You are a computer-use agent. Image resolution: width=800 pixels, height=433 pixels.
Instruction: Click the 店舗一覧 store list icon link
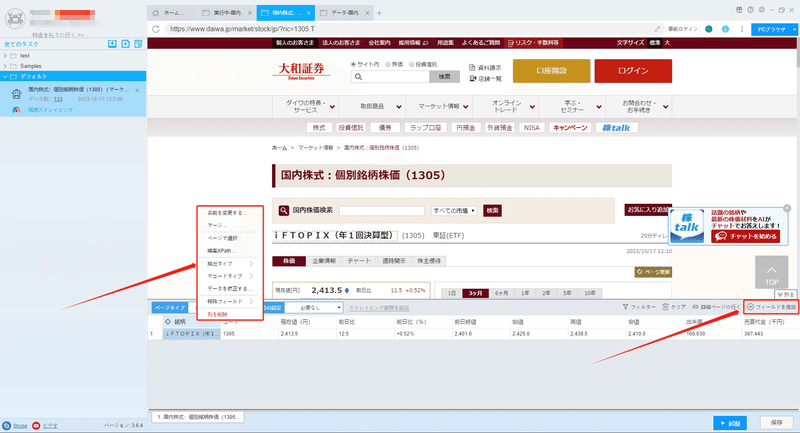tap(472, 79)
